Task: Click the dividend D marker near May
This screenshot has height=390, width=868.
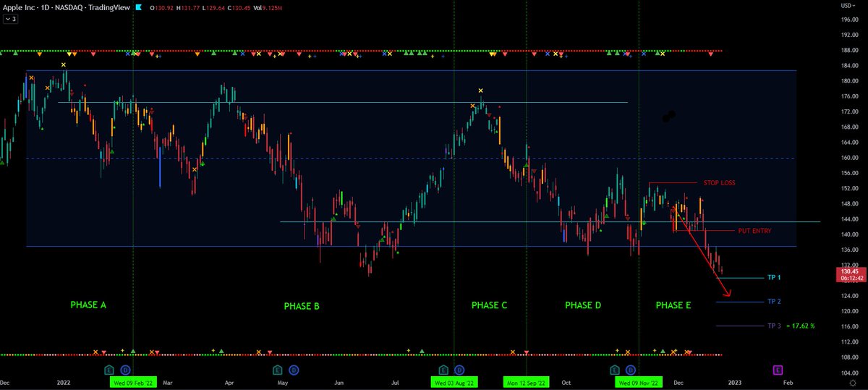Action: point(294,369)
